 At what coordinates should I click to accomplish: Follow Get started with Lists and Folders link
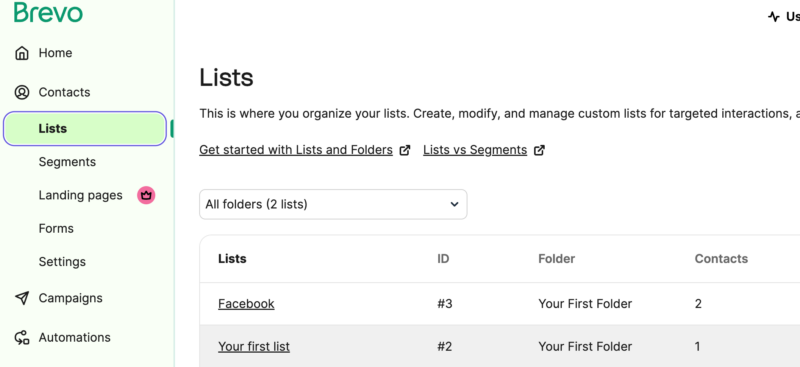(296, 150)
